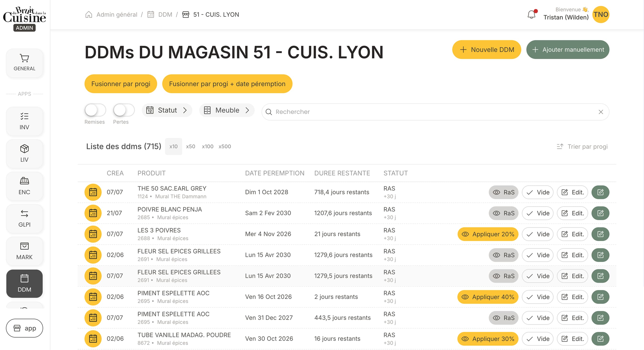The height and width of the screenshot is (350, 644).
Task: Show 100 items per page (x100)
Action: [x=208, y=146]
